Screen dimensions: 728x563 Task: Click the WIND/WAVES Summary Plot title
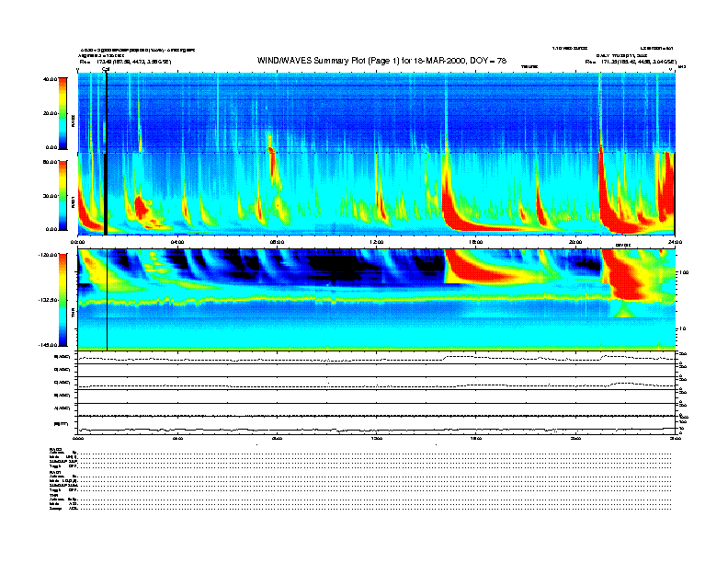[381, 61]
